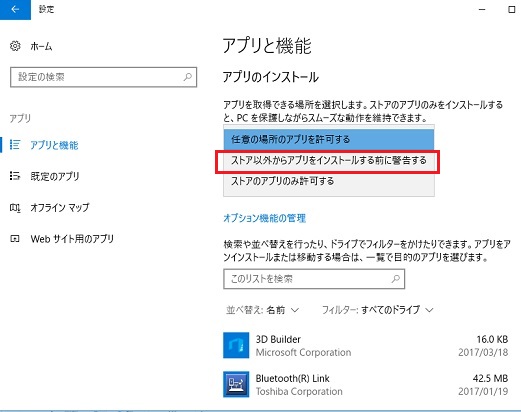Screen dimensions: 521x412
Task: Expand the 並べ替え: 名前 sort dropdown
Action: tap(262, 310)
